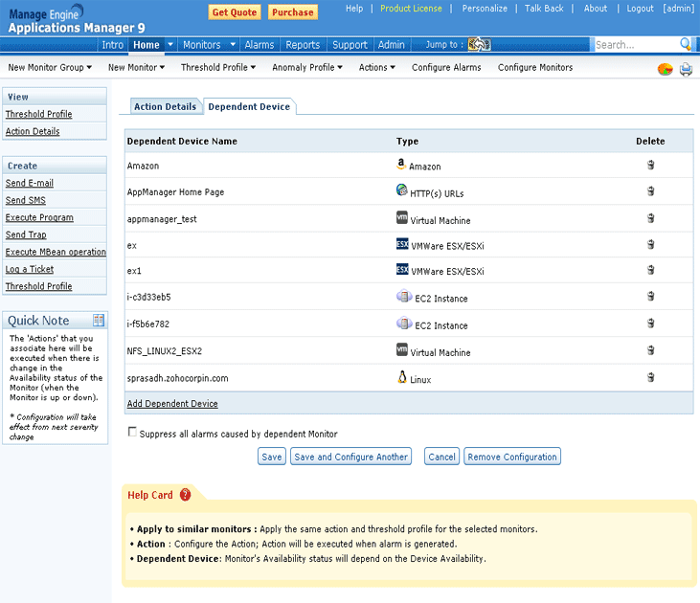Image resolution: width=700 pixels, height=603 pixels.
Task: Delete the sprasadh.zohocorpin.com device
Action: coord(650,377)
